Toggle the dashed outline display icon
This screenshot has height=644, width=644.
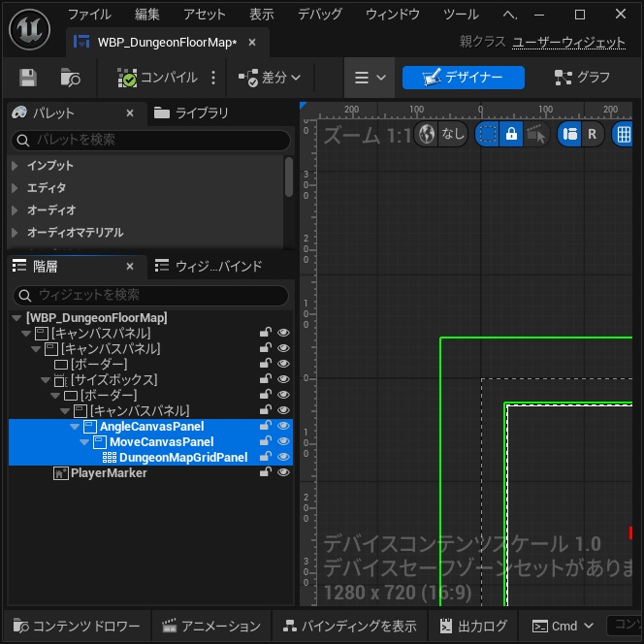point(488,134)
